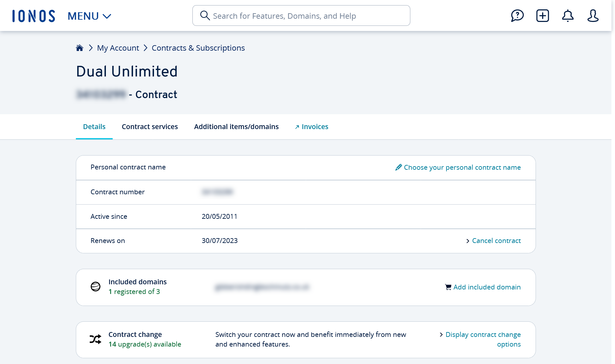Open the help chat bubble icon
Screen dimensions: 615x364
(517, 15)
